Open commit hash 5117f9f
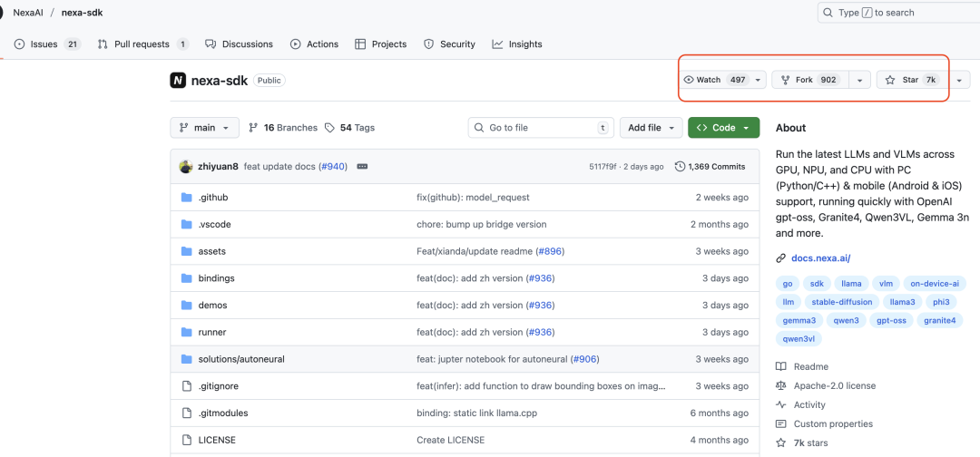The width and height of the screenshot is (980, 457). pos(603,167)
